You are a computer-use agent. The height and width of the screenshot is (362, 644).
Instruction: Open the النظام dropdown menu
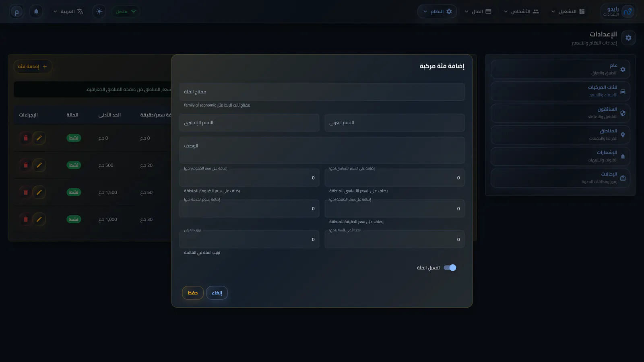click(x=437, y=12)
